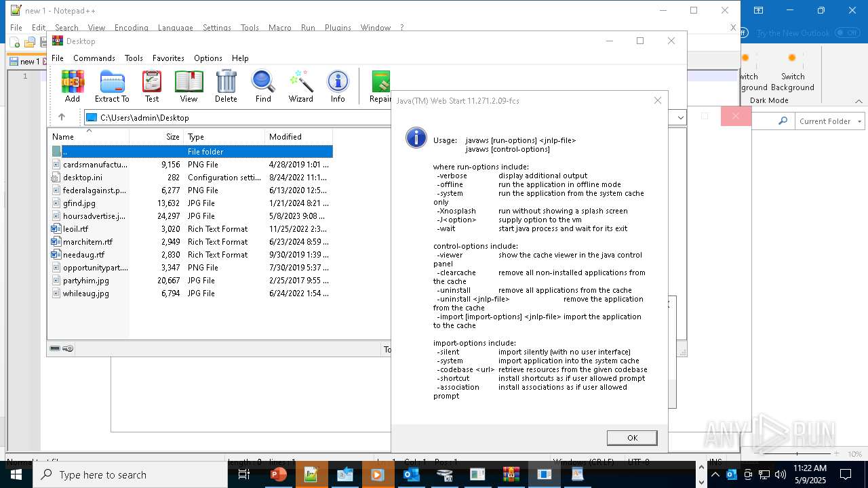Open the Find magnifier tool
868x488 pixels.
coord(263,86)
